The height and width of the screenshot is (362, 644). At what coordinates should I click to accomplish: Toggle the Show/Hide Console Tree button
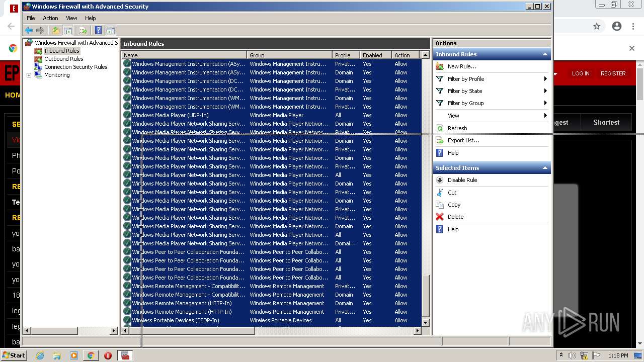67,31
